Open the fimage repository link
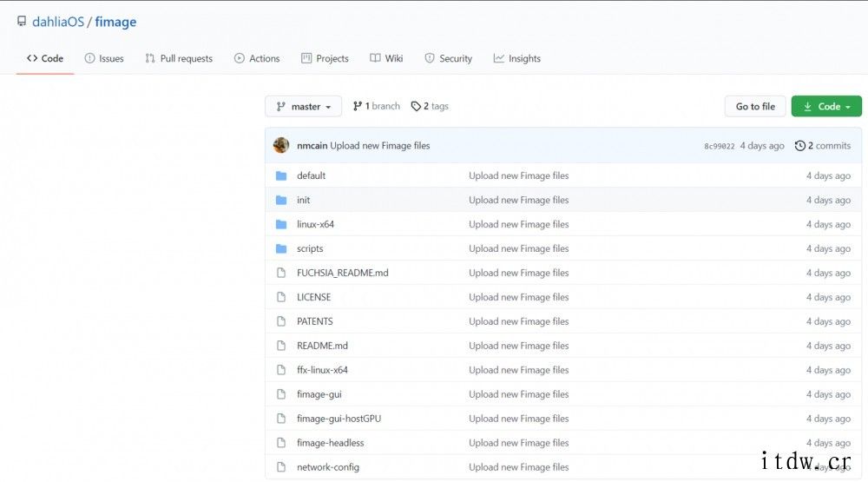 (x=115, y=22)
